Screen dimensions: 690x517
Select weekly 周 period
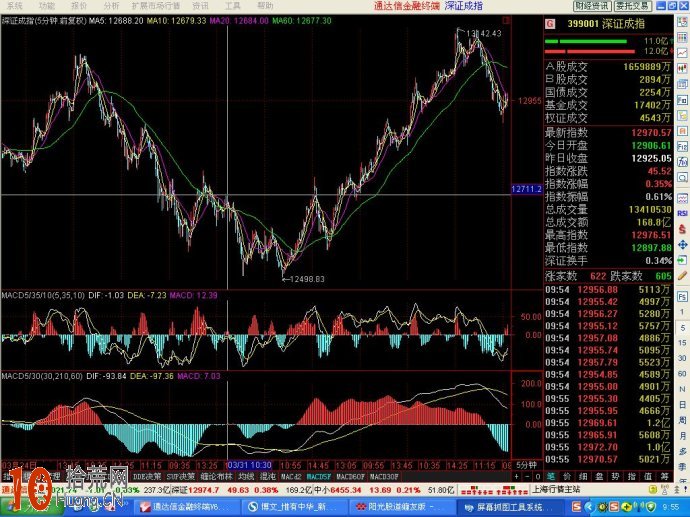pos(683,420)
